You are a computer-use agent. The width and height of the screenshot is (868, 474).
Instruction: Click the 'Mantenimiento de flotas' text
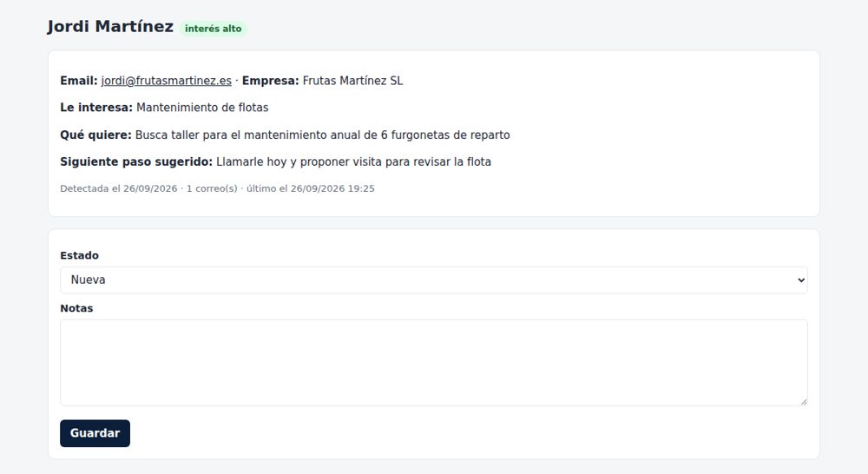[202, 108]
